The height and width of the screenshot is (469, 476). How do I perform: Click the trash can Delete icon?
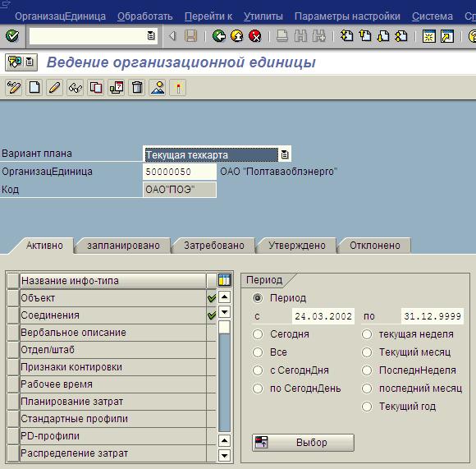tap(137, 88)
